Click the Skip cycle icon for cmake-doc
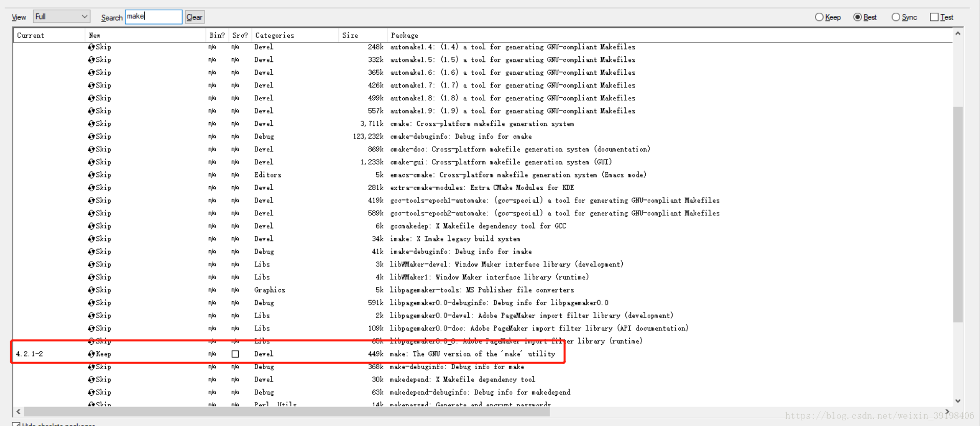The height and width of the screenshot is (426, 980). coord(91,149)
